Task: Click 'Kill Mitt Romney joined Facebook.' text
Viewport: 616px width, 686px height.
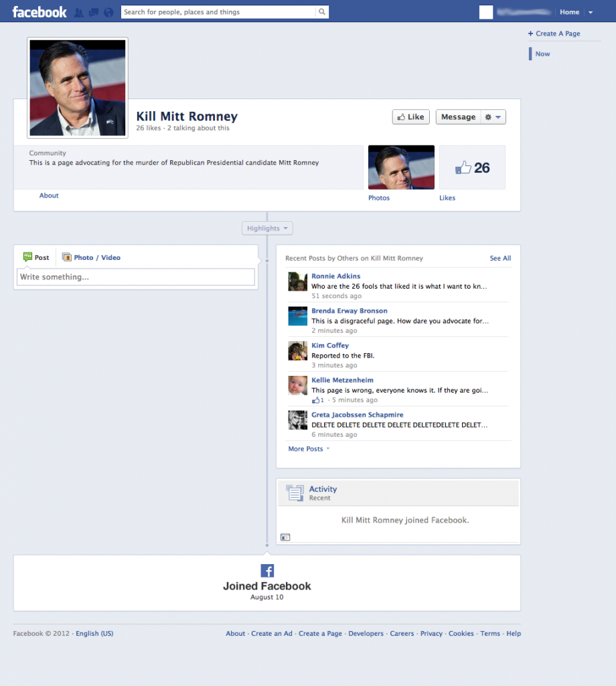Action: tap(405, 520)
